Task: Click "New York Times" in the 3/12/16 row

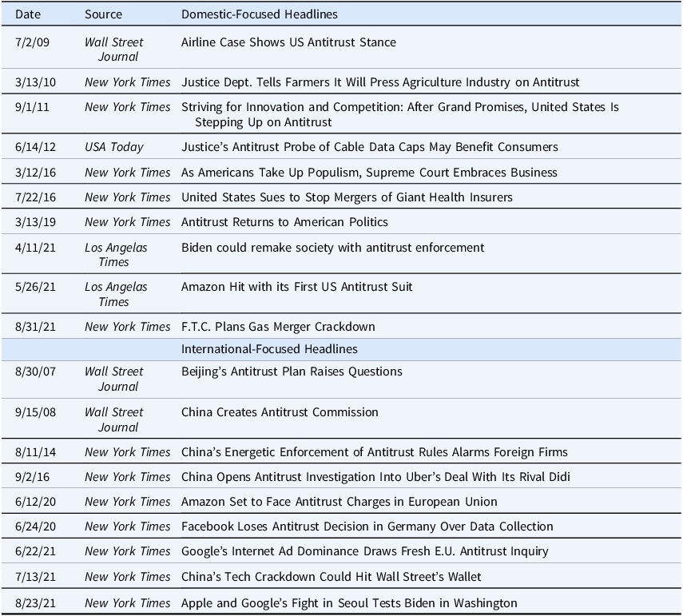Action: coord(128,173)
